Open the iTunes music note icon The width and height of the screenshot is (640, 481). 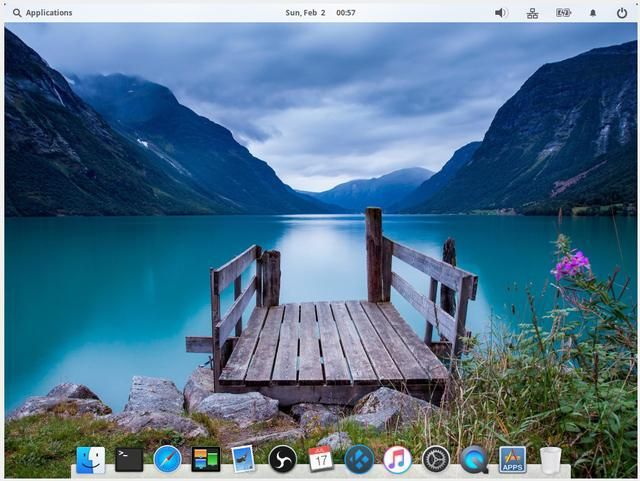[x=397, y=459]
